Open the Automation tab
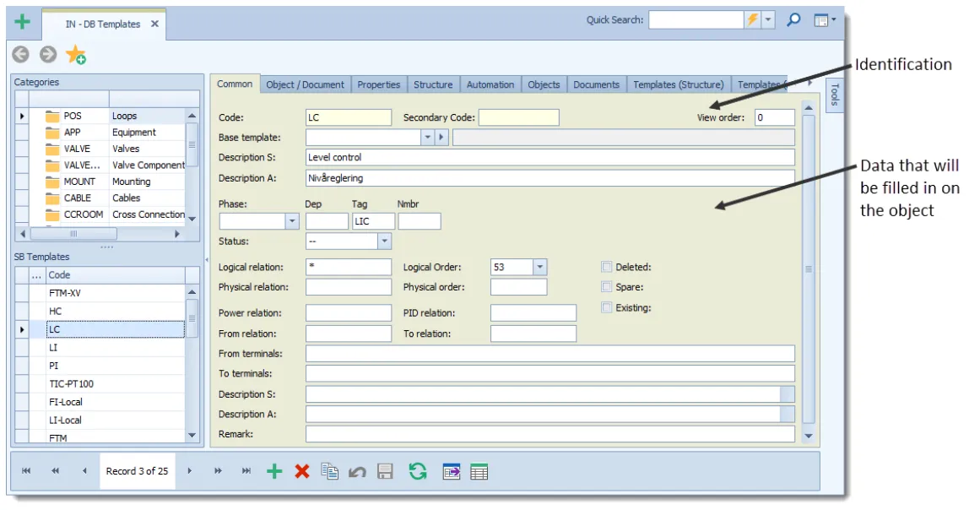The image size is (980, 510). [x=490, y=84]
